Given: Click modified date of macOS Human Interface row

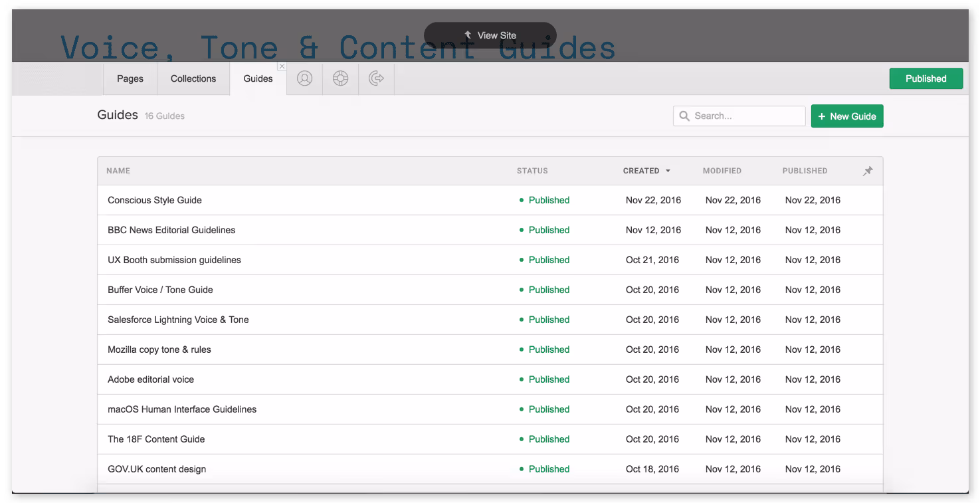Looking at the screenshot, I should [733, 409].
